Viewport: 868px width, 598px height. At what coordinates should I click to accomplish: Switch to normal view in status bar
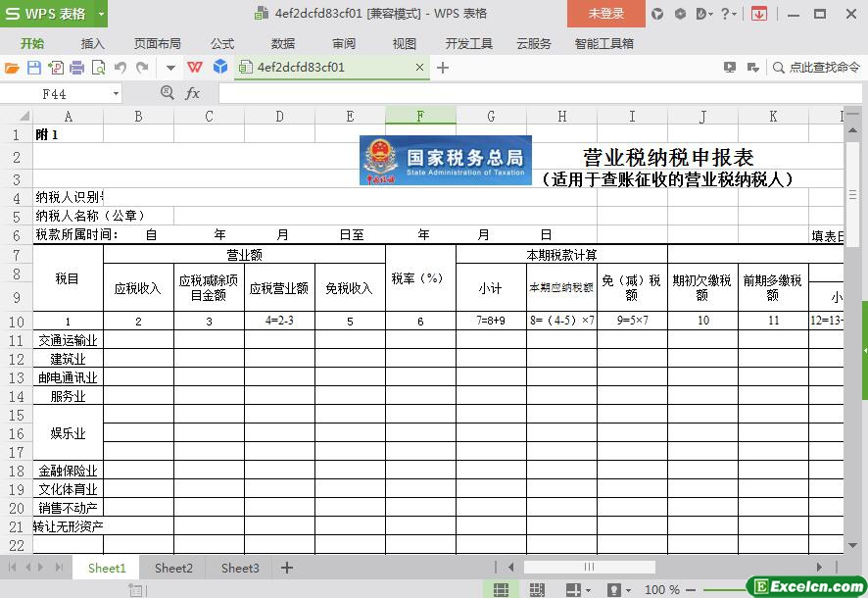pyautogui.click(x=501, y=590)
